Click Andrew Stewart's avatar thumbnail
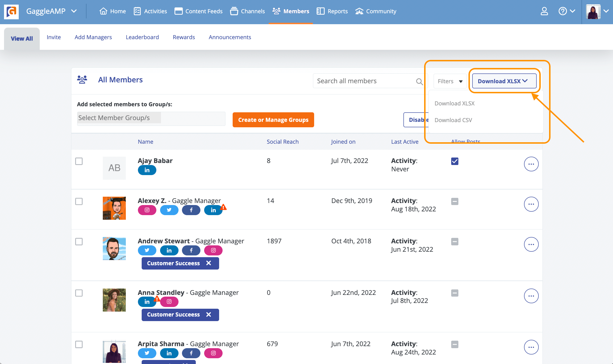The height and width of the screenshot is (364, 613). [114, 249]
